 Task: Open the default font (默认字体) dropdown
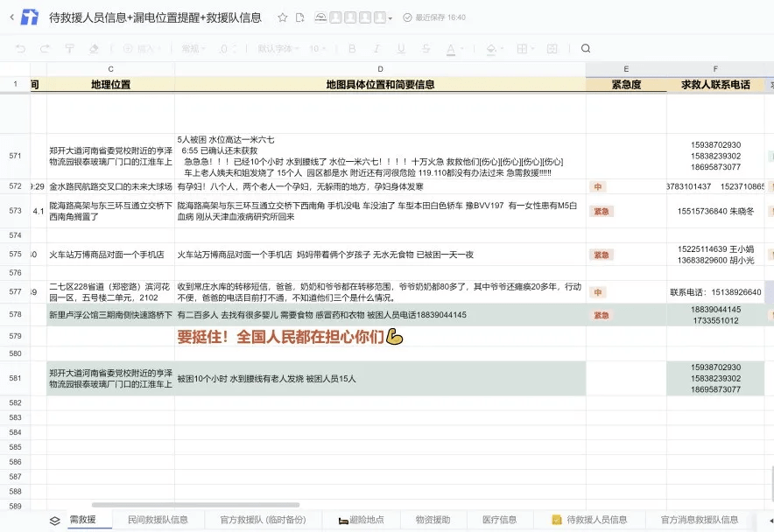tap(278, 48)
